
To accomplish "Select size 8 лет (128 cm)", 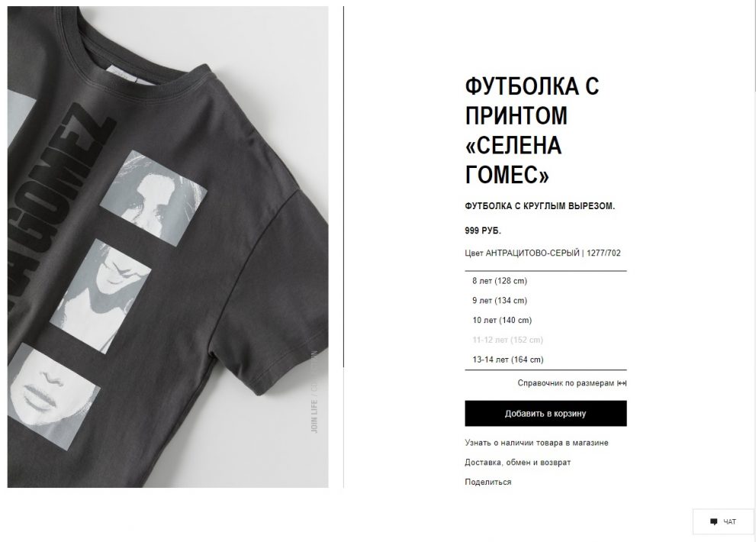I will [545, 281].
